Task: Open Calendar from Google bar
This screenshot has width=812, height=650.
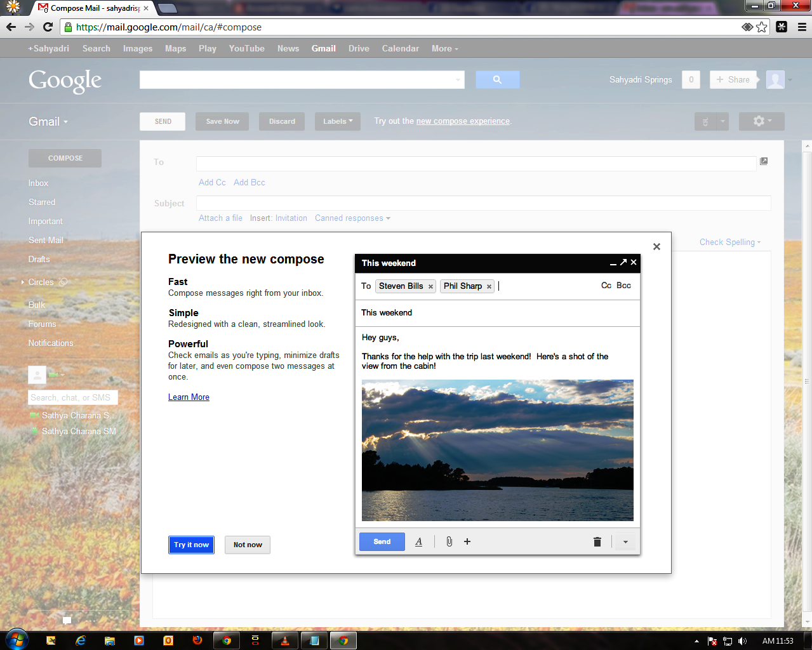Action: tap(401, 48)
